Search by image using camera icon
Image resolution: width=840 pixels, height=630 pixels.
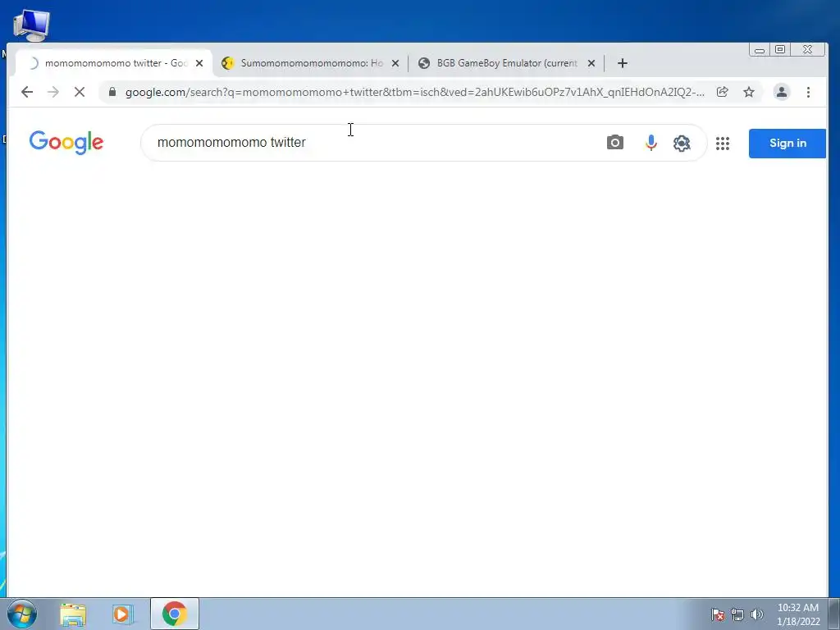click(615, 143)
